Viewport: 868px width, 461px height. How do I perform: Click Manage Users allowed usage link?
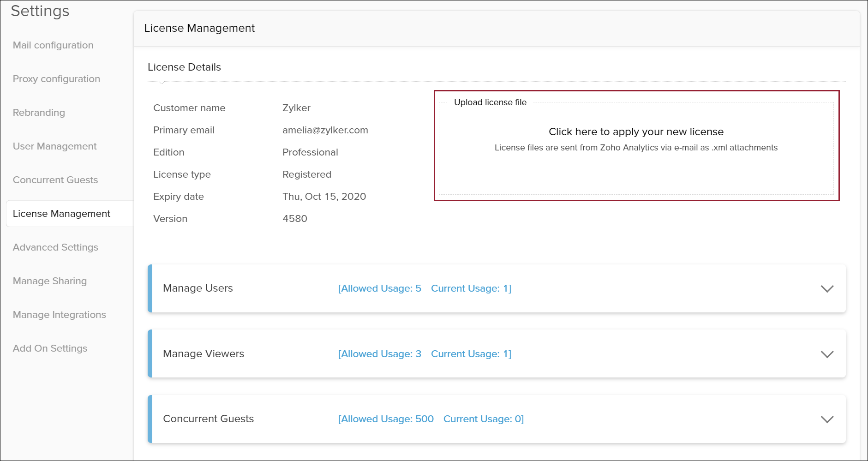380,288
